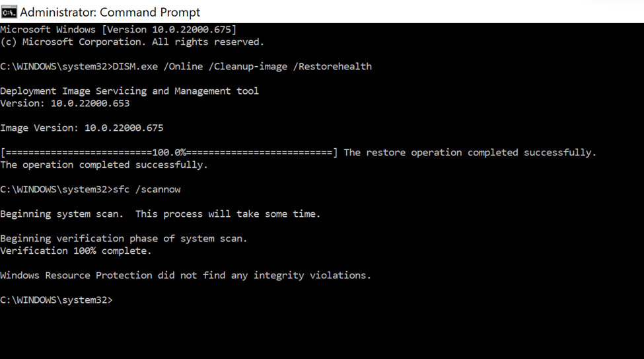
Task: Click 'The operation completed successfully.' line
Action: pyautogui.click(x=104, y=165)
